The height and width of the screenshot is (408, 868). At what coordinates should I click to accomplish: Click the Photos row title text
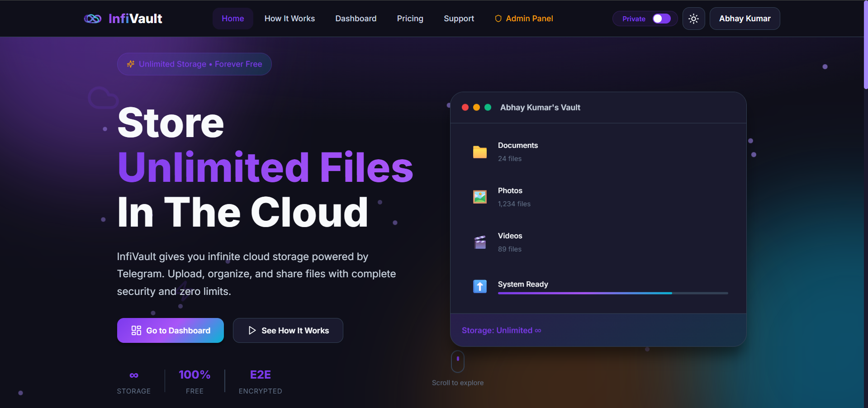[x=510, y=190]
